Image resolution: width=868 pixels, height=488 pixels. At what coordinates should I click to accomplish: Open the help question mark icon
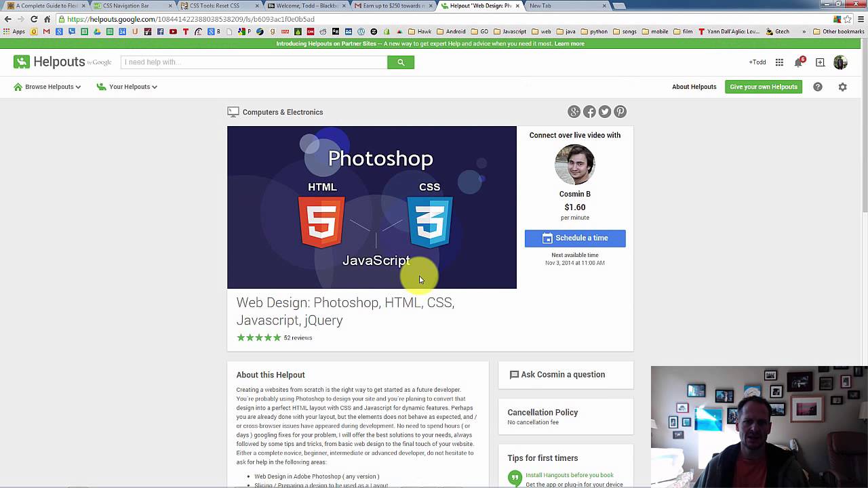(818, 87)
